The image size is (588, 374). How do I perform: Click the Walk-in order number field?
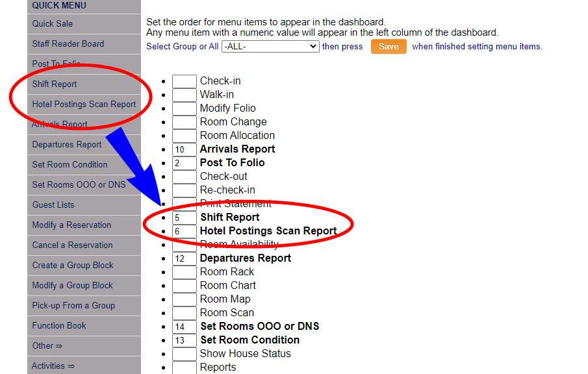(184, 95)
